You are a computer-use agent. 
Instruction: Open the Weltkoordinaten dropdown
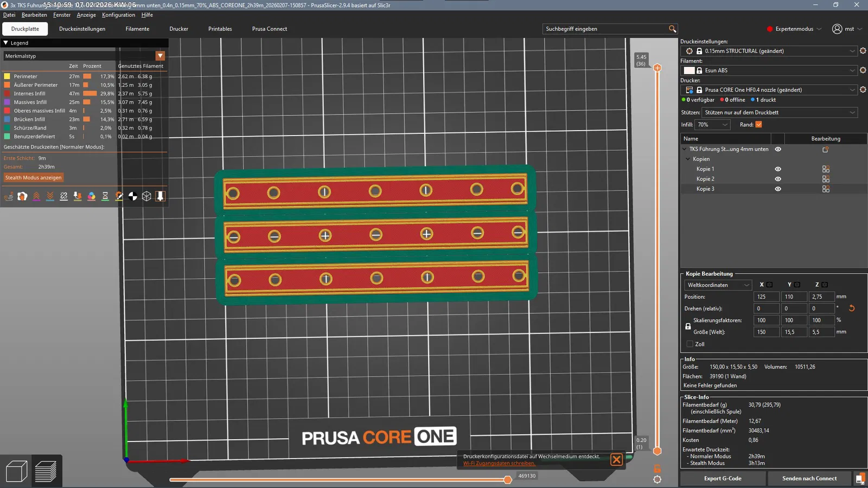pyautogui.click(x=718, y=285)
